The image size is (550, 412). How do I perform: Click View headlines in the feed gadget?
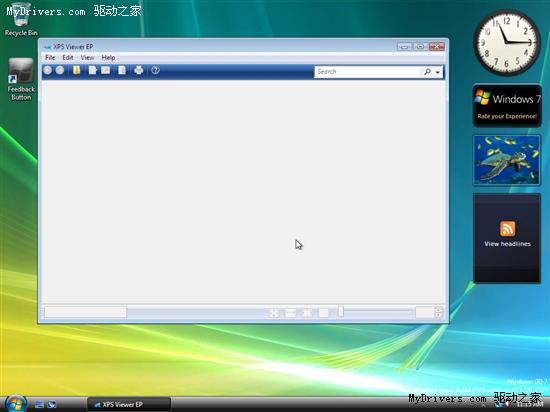[508, 244]
